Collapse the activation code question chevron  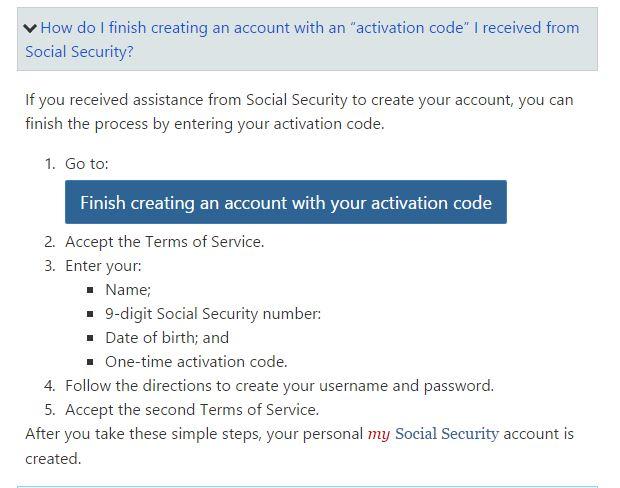pyautogui.click(x=31, y=29)
